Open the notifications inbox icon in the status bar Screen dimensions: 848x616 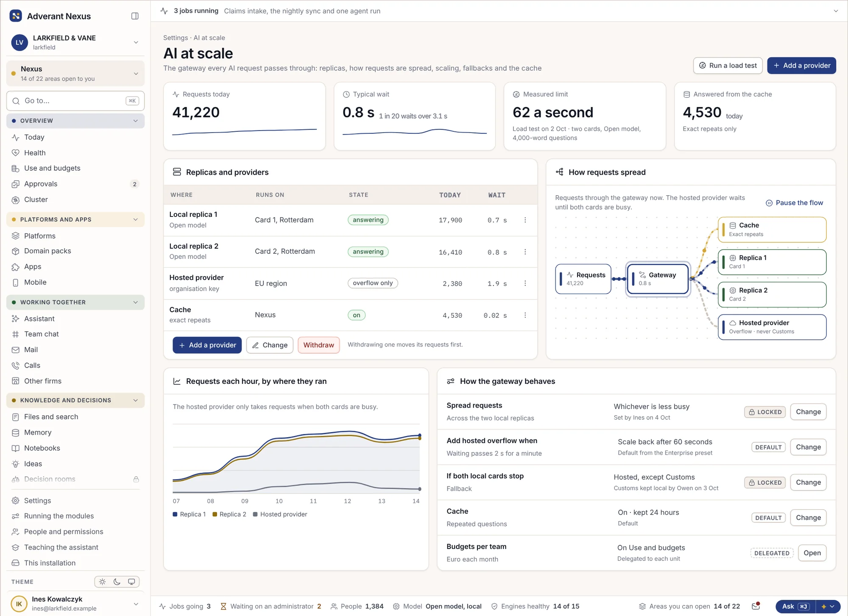coord(756,606)
